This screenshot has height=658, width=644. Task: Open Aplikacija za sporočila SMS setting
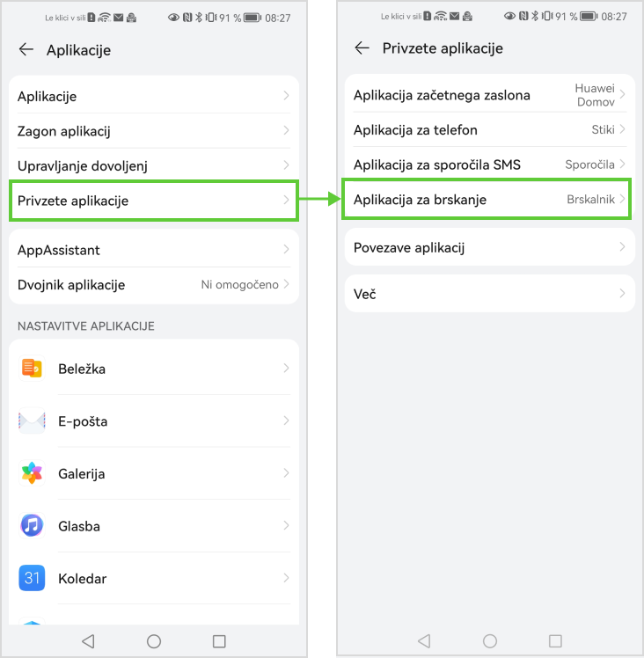tap(489, 164)
